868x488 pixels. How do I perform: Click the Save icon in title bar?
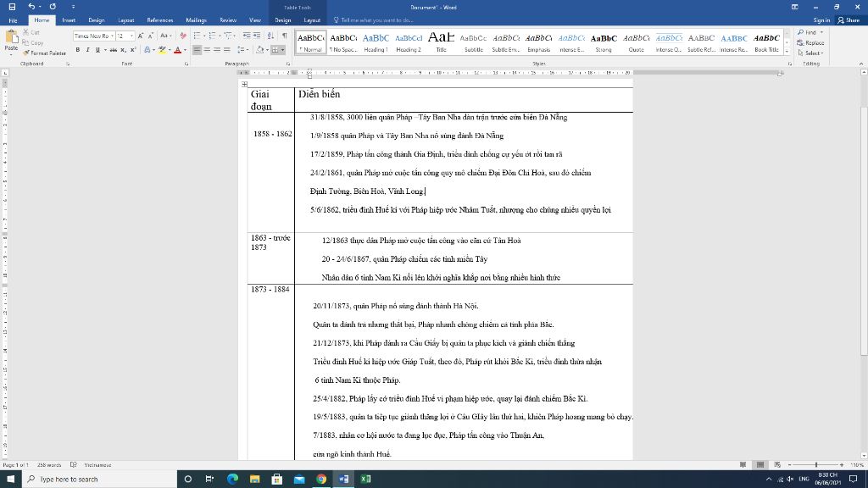[x=12, y=7]
